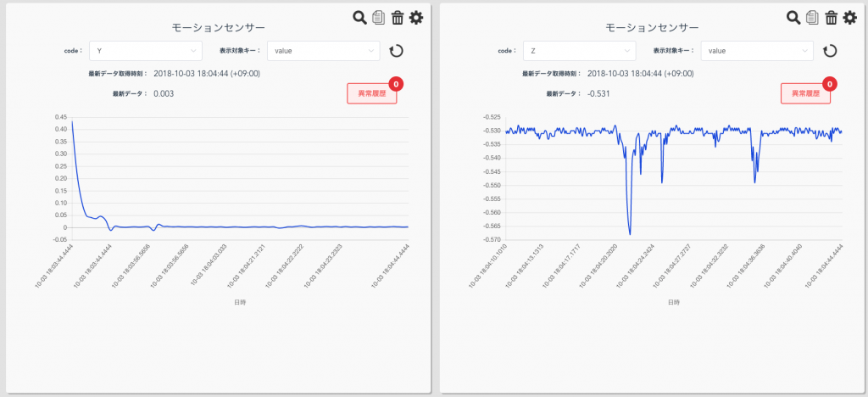Reload right panel data with refresh icon

[x=830, y=51]
